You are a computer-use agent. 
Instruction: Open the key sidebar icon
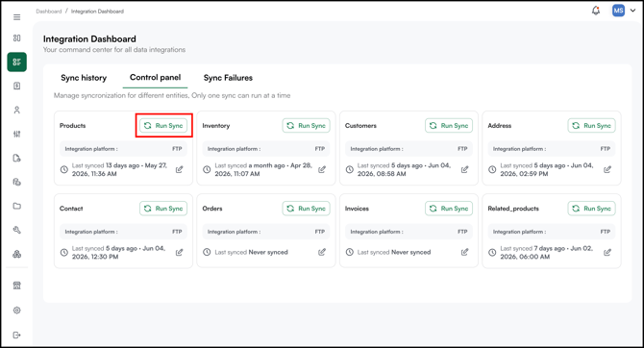[17, 230]
